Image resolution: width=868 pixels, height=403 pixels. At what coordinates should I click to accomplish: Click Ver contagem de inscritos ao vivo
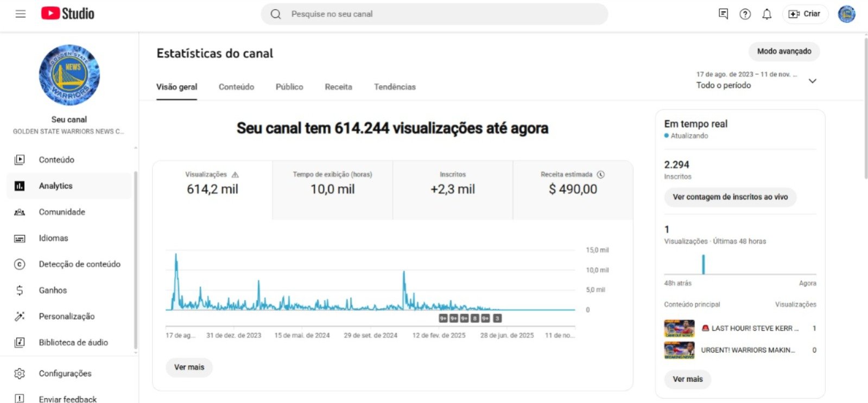pyautogui.click(x=730, y=197)
